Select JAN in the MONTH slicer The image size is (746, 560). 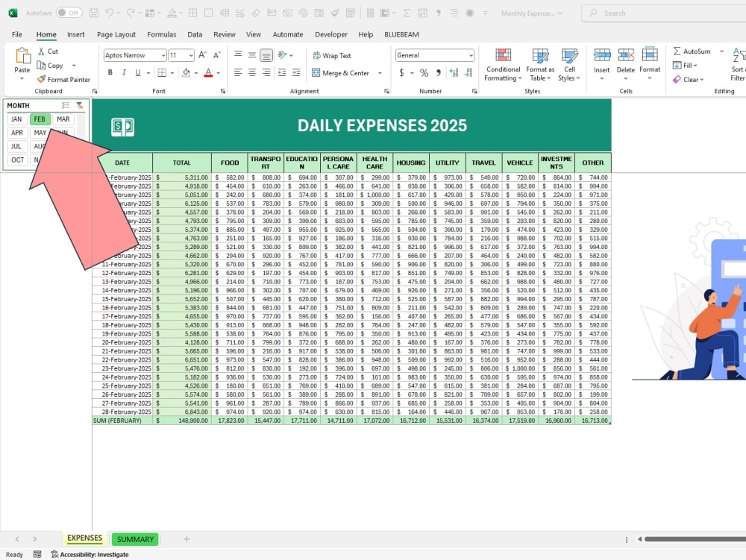[x=16, y=119]
